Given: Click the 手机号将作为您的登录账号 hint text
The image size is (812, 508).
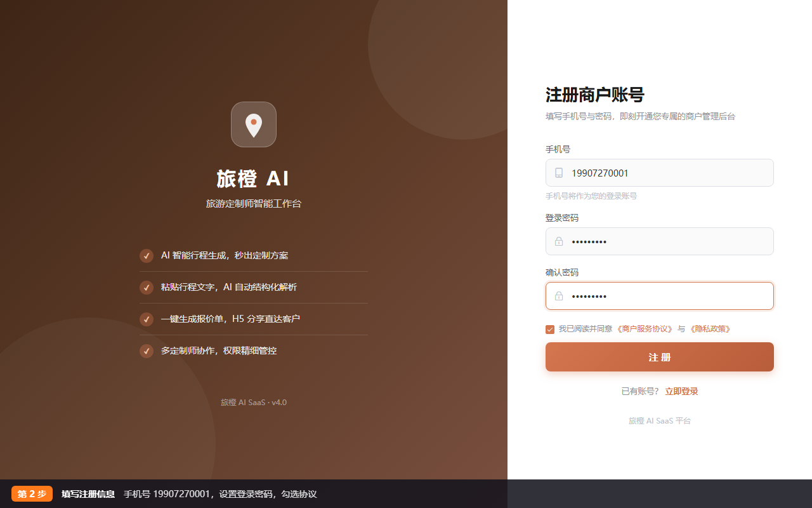Looking at the screenshot, I should point(591,196).
